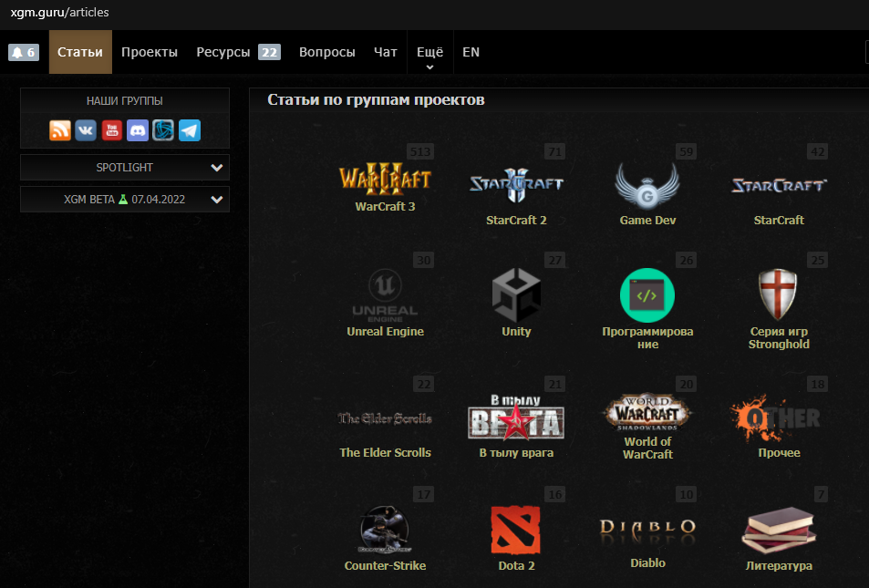Image resolution: width=869 pixels, height=588 pixels.
Task: Open the Прочее text link
Action: (779, 453)
